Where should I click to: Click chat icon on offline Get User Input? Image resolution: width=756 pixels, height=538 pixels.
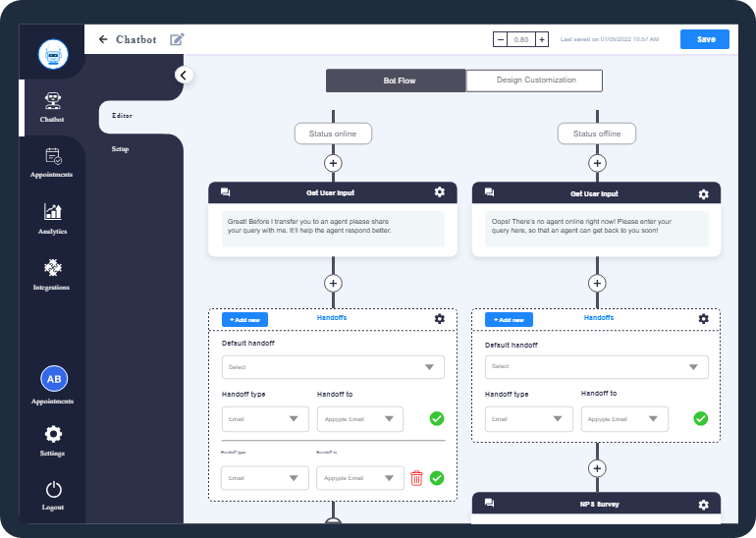[489, 192]
